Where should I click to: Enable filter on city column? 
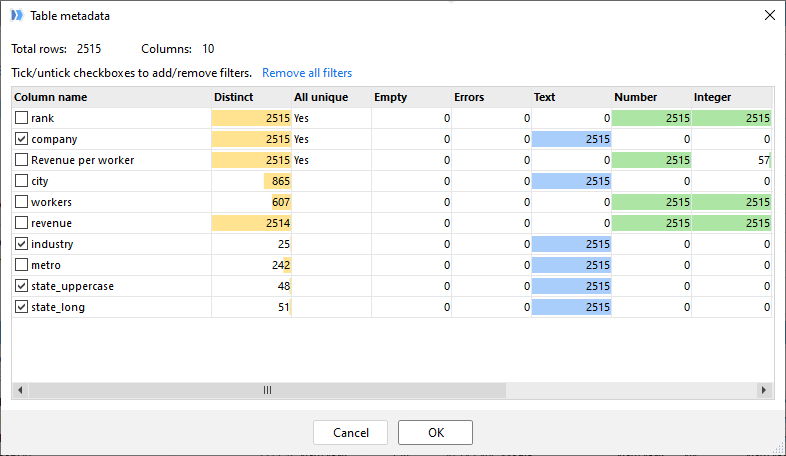pyautogui.click(x=21, y=181)
